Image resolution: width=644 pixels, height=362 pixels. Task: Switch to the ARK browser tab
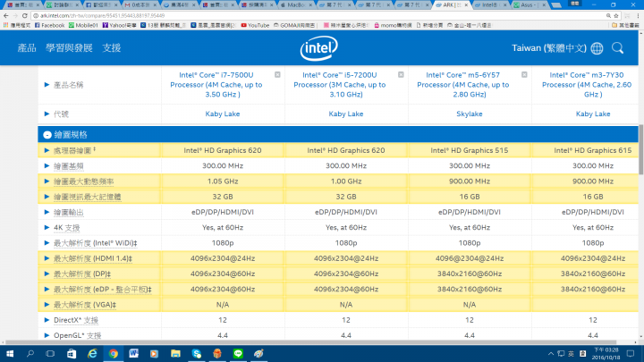click(451, 5)
